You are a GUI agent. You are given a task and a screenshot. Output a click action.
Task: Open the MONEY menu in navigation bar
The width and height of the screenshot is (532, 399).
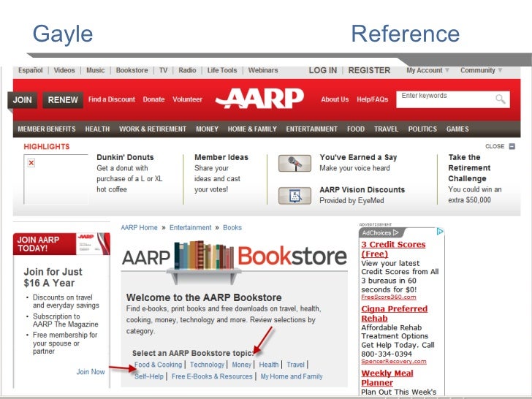tap(207, 129)
